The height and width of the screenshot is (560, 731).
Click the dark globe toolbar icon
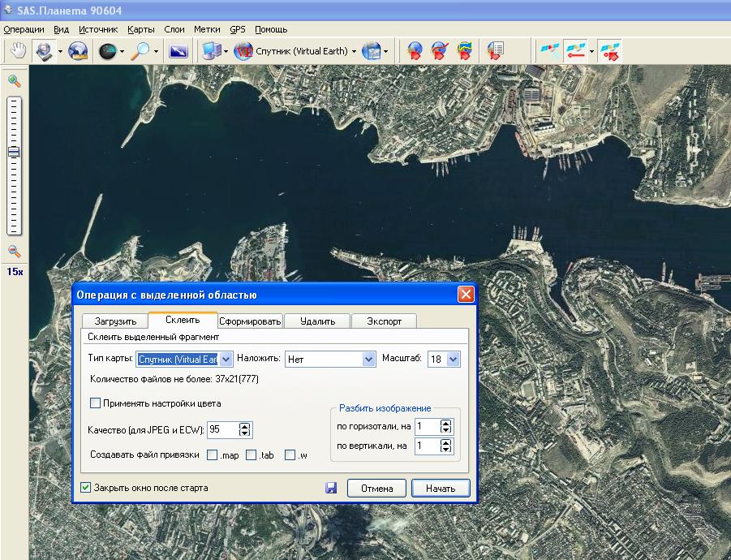[106, 51]
